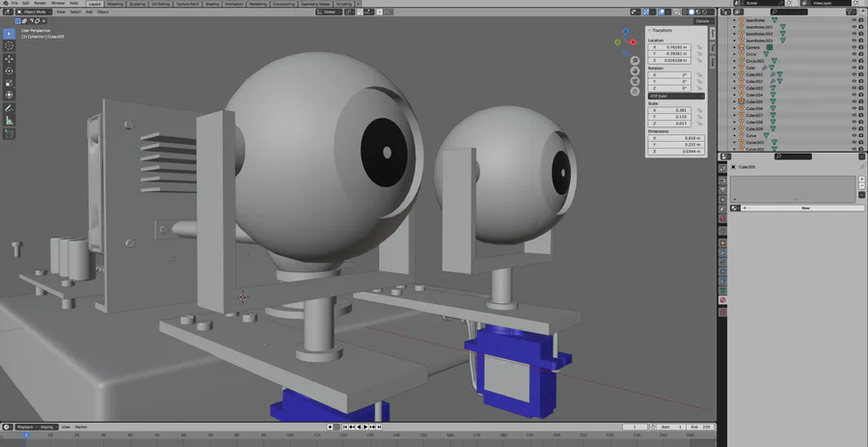The image size is (868, 447).
Task: Select the Annotate tool
Action: (x=9, y=108)
